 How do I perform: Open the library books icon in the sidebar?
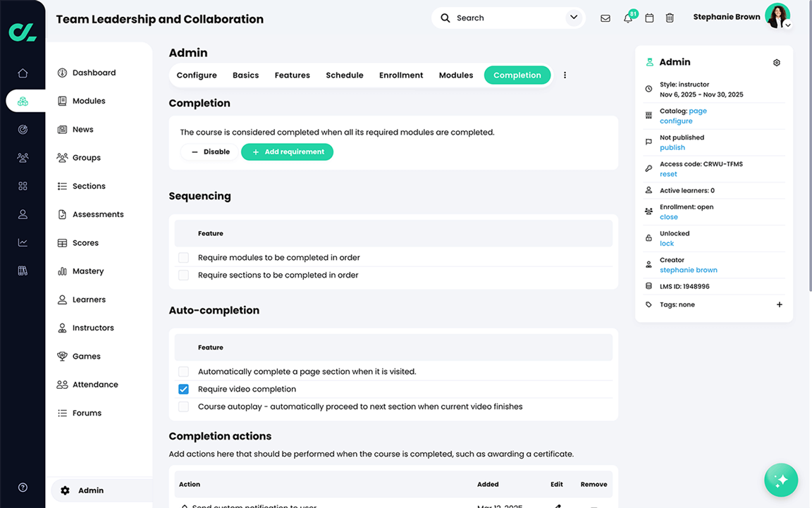pos(23,270)
